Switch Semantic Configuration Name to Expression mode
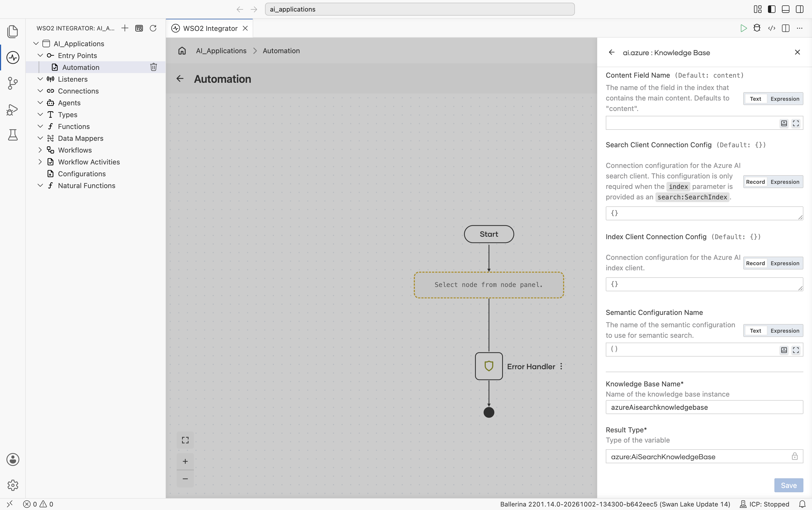 pyautogui.click(x=785, y=331)
